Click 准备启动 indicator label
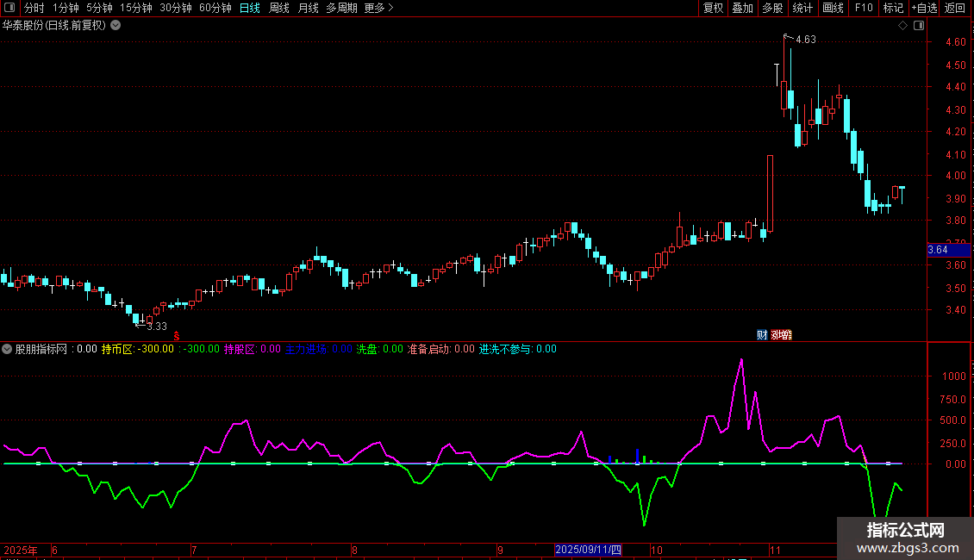Screen dimensions: 974x560 [441, 349]
